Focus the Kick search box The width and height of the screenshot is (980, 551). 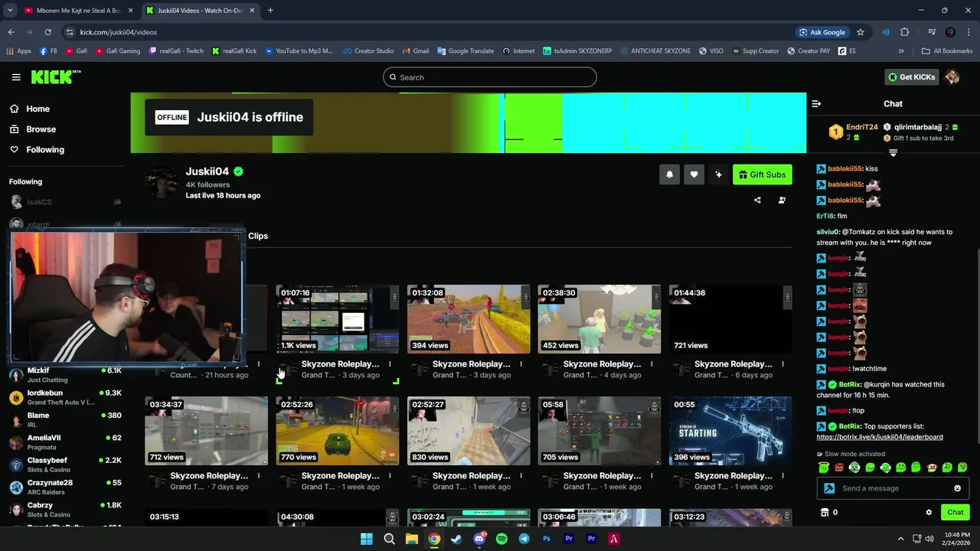(489, 77)
